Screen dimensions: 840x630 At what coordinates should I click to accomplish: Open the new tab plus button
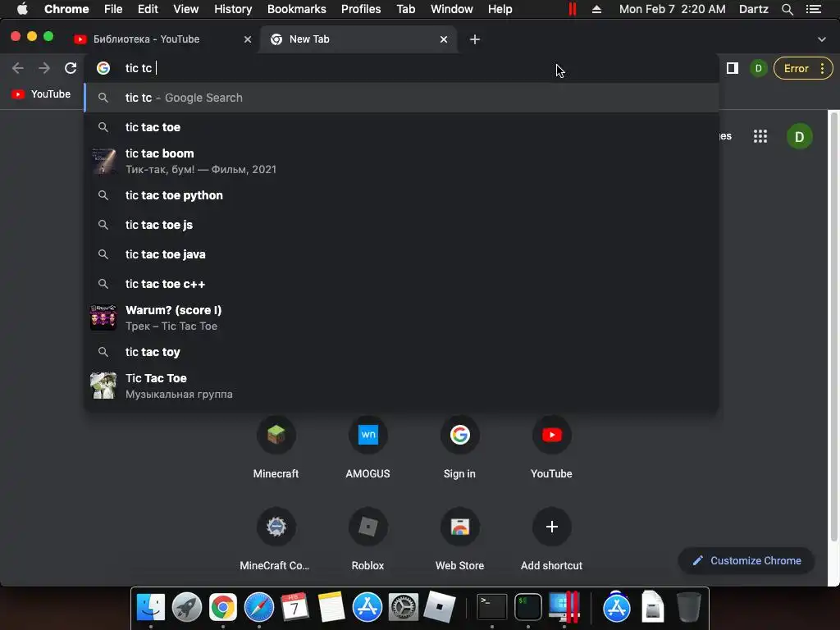pyautogui.click(x=475, y=39)
